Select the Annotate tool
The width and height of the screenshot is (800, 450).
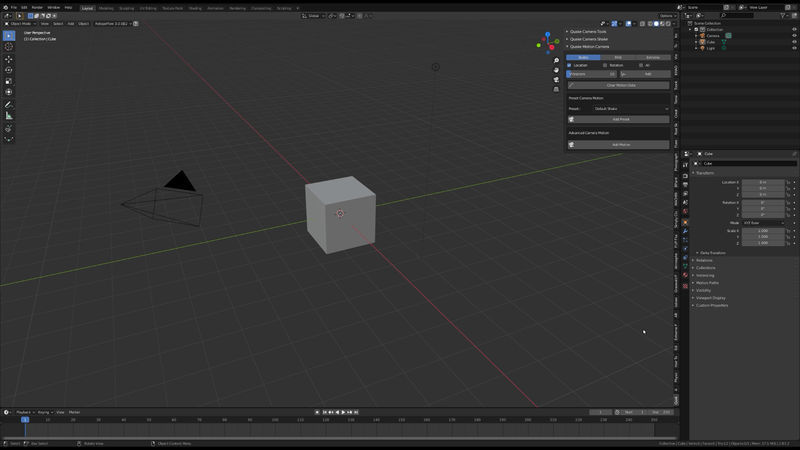[9, 105]
